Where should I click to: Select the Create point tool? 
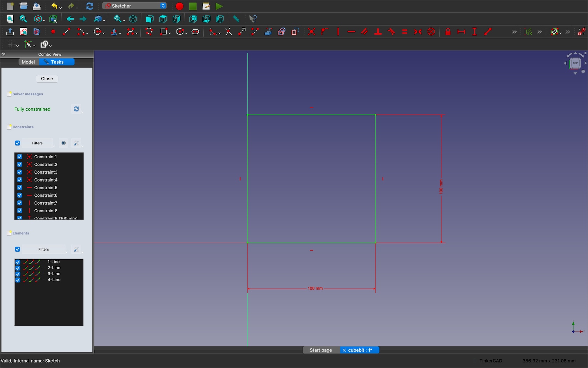point(53,32)
